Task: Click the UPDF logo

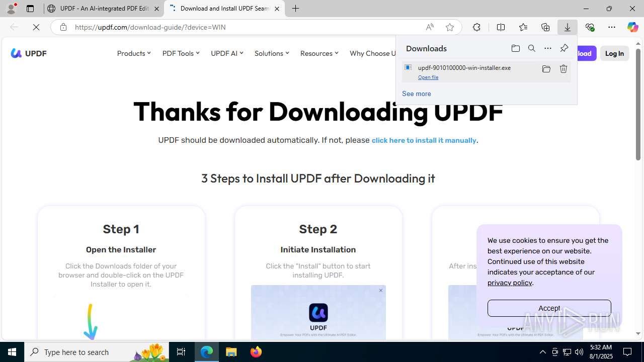Action: pyautogui.click(x=29, y=53)
